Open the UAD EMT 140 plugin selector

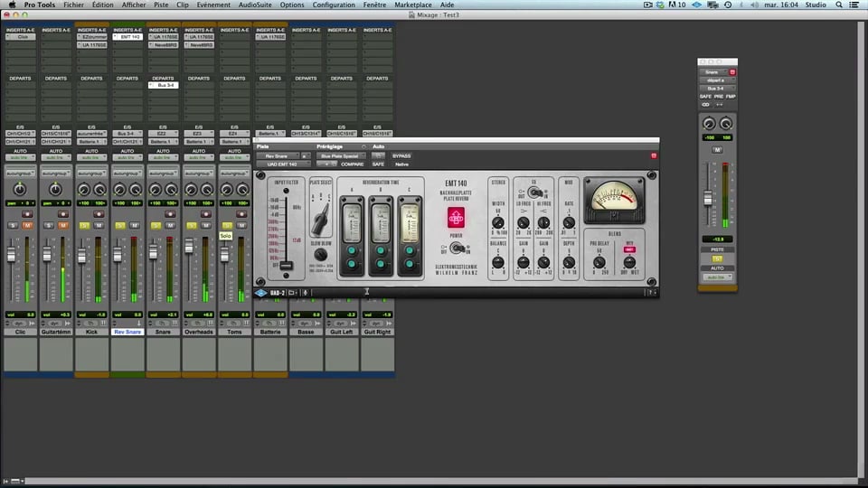coord(282,164)
